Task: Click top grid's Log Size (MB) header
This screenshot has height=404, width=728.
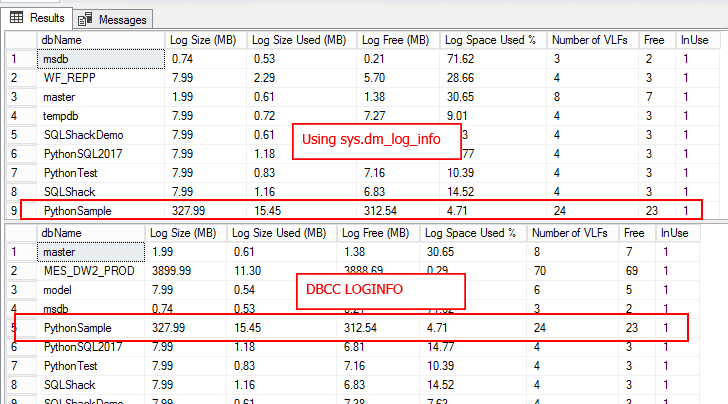Action: pos(204,40)
